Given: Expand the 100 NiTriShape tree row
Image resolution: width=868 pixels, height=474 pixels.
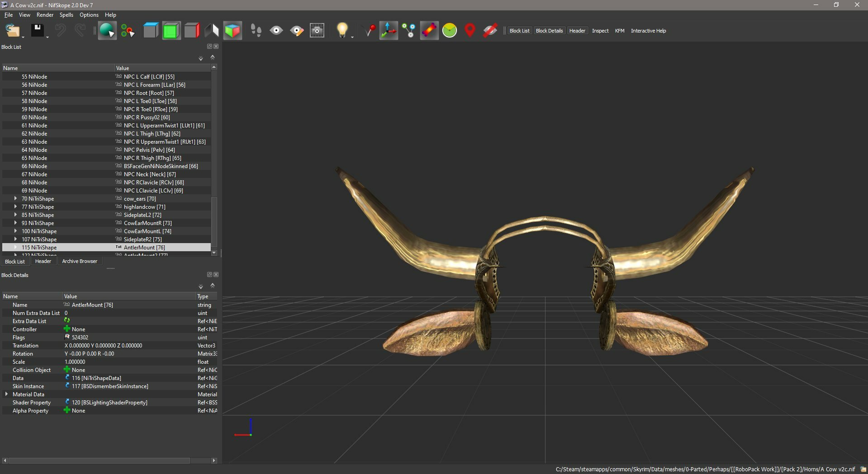Looking at the screenshot, I should click(15, 231).
